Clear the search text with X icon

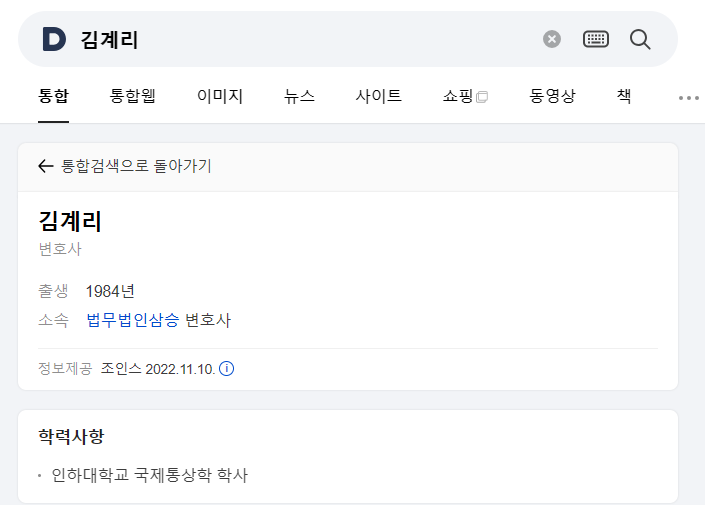[552, 39]
